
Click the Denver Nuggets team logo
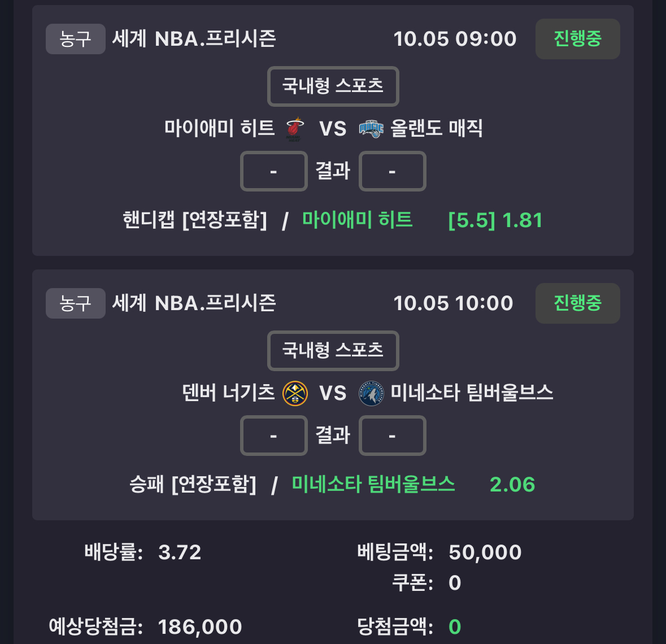coord(295,393)
